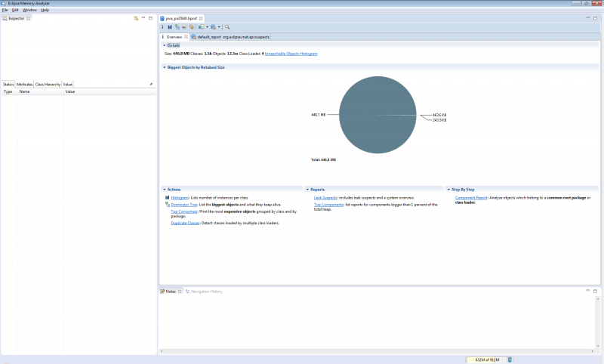The width and height of the screenshot is (604, 364).
Task: Open the query browser dropdown arrow
Action: click(219, 26)
